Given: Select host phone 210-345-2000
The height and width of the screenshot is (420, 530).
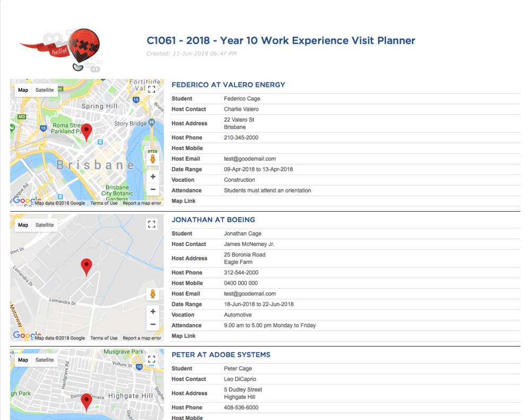Looking at the screenshot, I should 241,138.
